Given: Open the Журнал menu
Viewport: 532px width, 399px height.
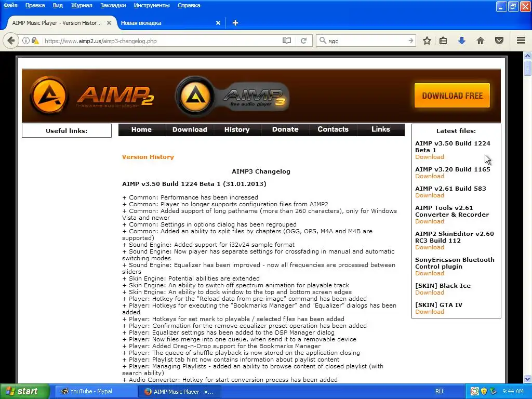Looking at the screenshot, I should coord(82,5).
